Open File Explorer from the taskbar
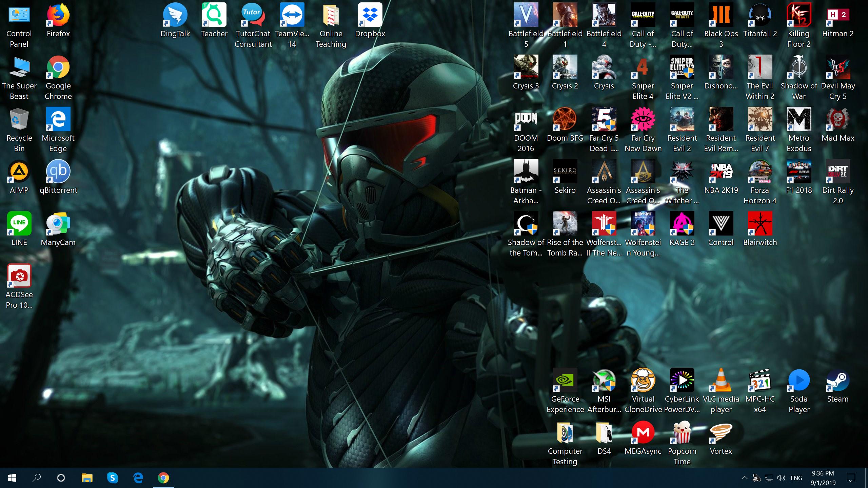Image resolution: width=868 pixels, height=488 pixels. (87, 478)
